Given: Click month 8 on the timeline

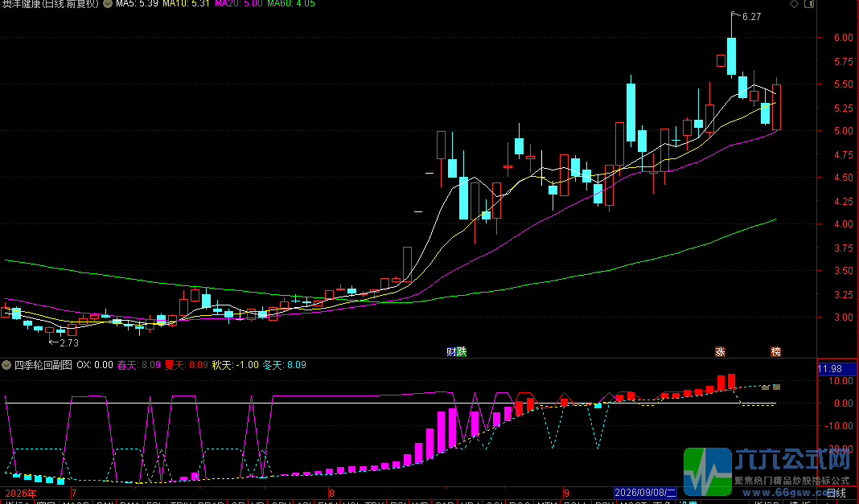Looking at the screenshot, I should (x=331, y=493).
